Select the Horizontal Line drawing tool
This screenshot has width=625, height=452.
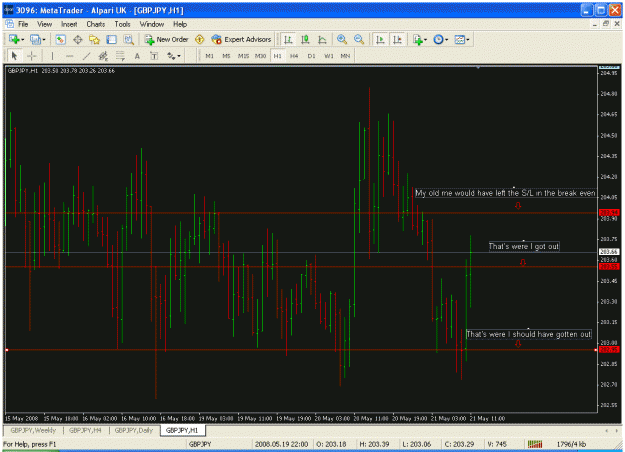coord(69,56)
